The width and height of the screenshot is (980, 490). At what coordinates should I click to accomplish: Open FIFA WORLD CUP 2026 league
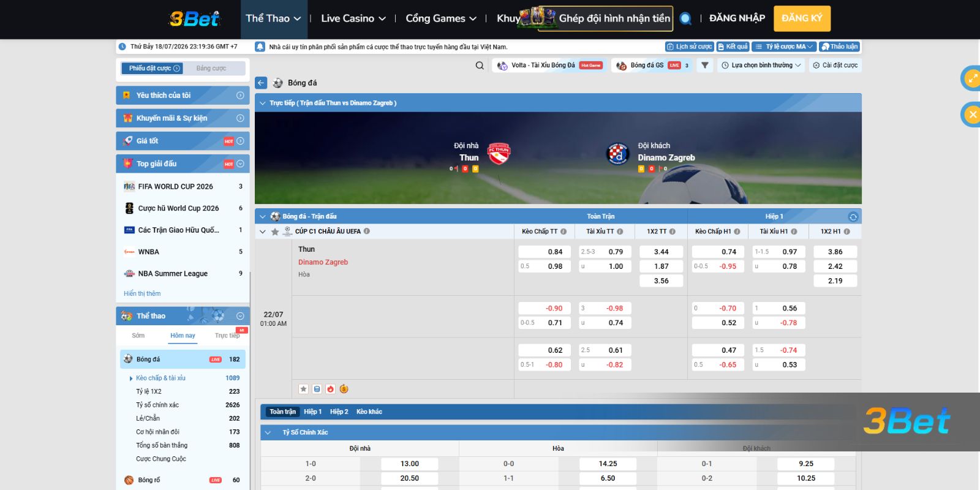click(183, 187)
